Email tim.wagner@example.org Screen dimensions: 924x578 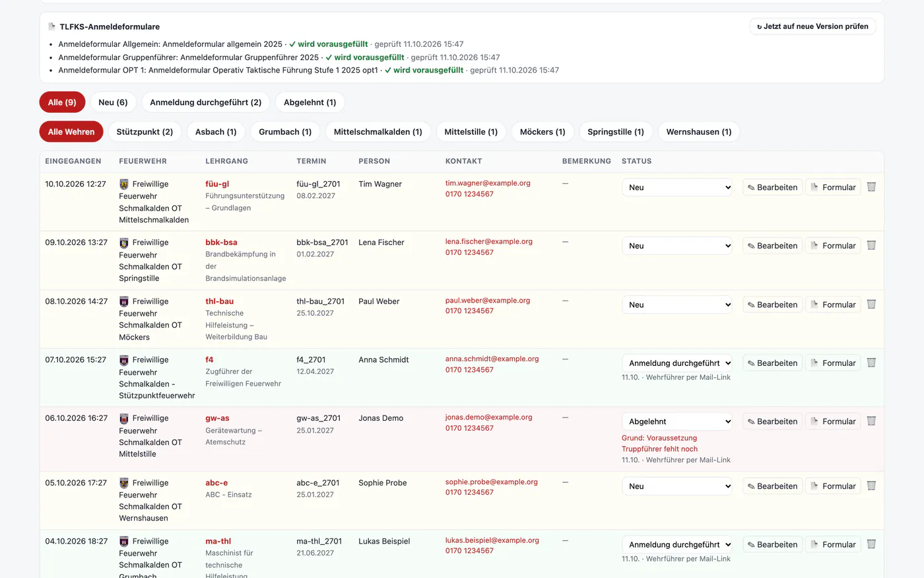point(488,183)
